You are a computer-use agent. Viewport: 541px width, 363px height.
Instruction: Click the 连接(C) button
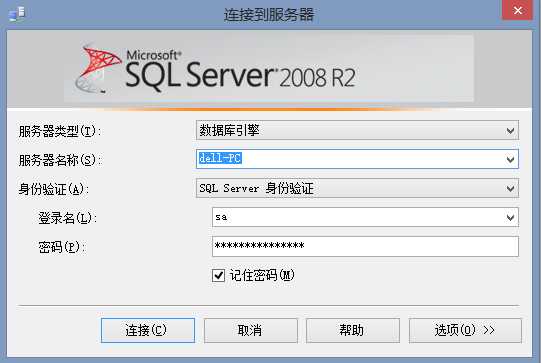[148, 330]
